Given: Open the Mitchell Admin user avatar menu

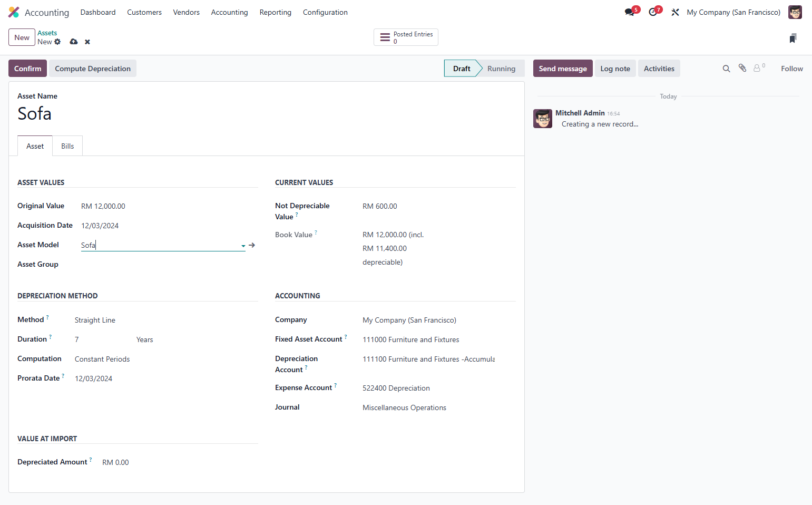Looking at the screenshot, I should pos(795,12).
